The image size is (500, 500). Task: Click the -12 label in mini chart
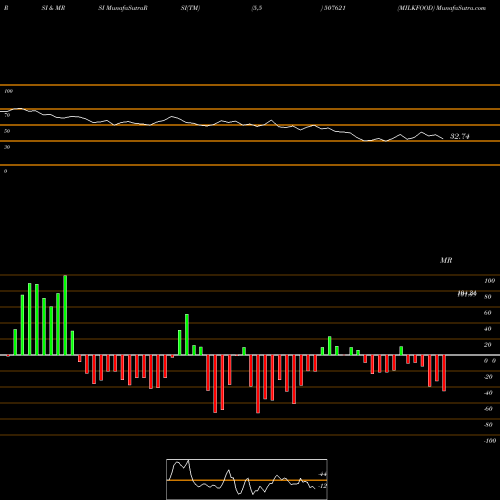[x=322, y=486]
